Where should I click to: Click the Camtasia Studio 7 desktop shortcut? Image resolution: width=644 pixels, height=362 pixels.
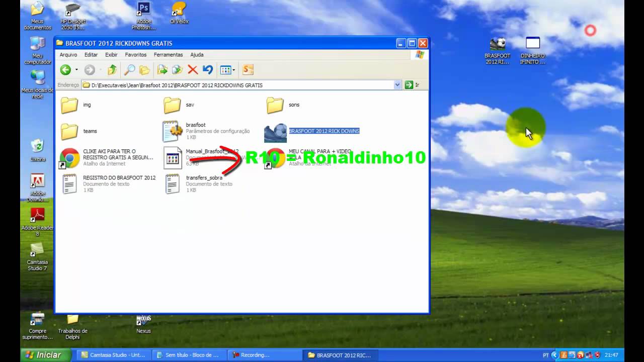[x=38, y=257]
